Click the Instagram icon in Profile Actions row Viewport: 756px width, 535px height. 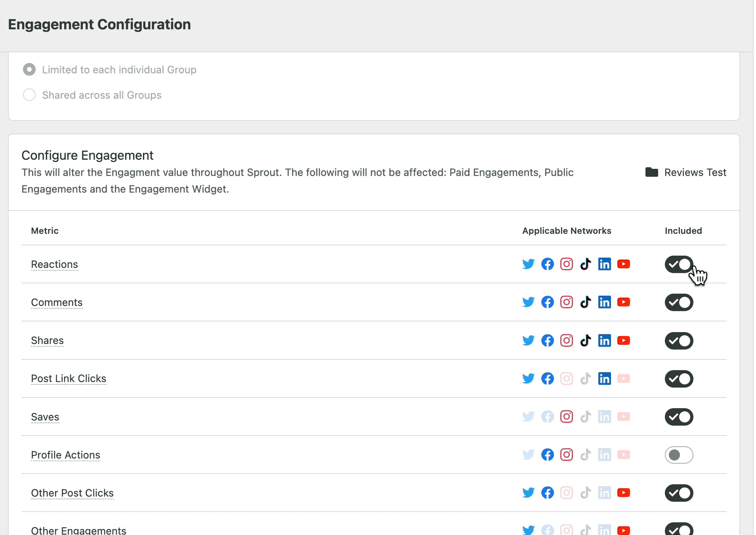(567, 455)
